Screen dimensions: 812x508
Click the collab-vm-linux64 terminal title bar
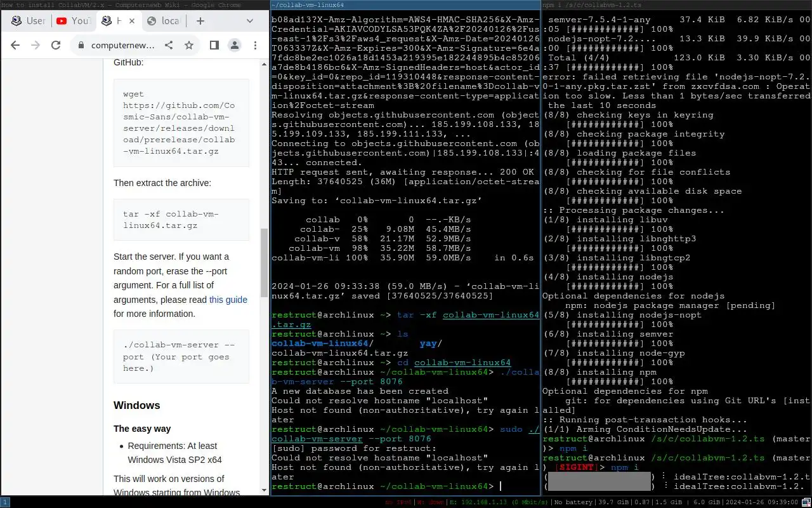[x=406, y=4]
